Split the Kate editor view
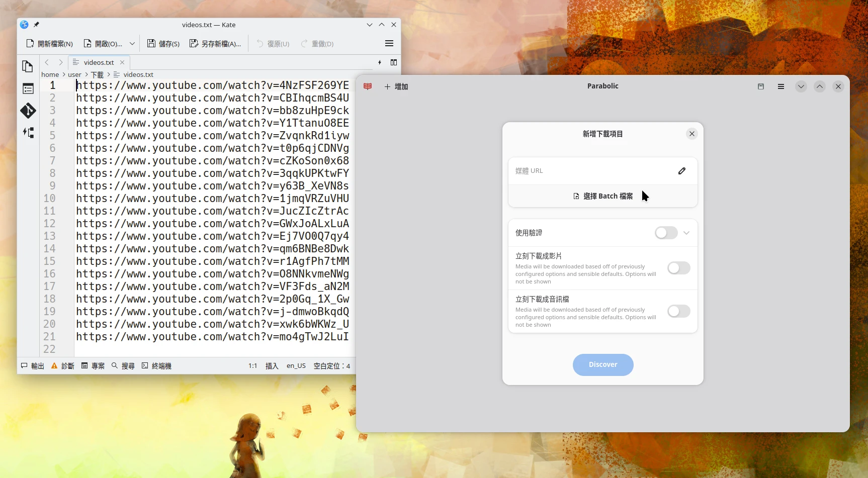868x478 pixels. click(394, 62)
